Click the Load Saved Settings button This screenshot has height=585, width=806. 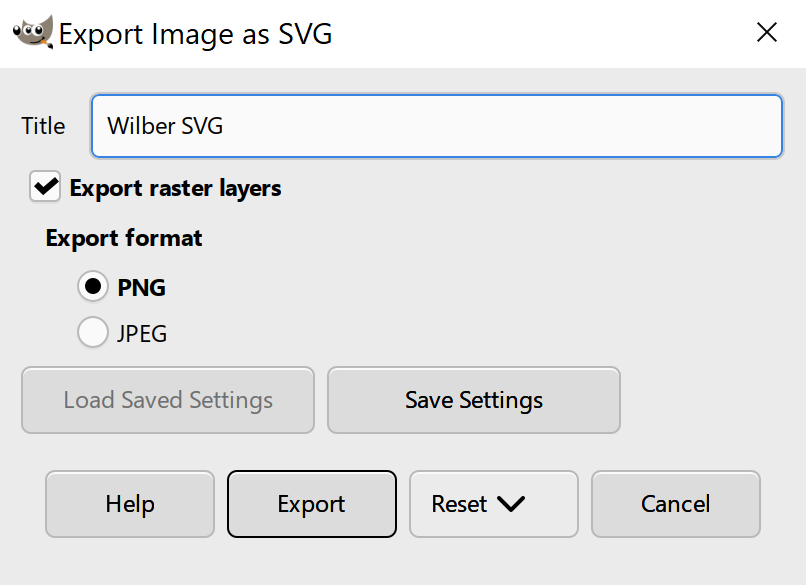168,400
